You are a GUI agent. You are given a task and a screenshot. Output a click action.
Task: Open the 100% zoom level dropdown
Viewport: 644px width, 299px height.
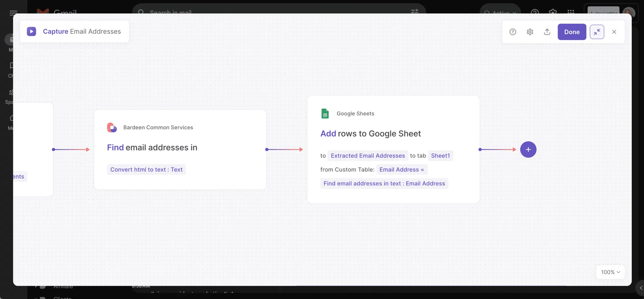coord(610,272)
